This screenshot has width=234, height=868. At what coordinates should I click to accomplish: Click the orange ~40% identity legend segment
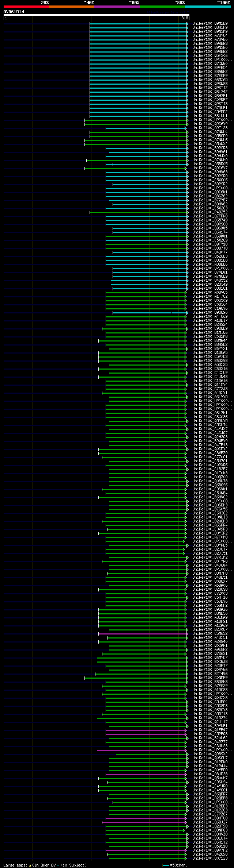[x=72, y=7]
